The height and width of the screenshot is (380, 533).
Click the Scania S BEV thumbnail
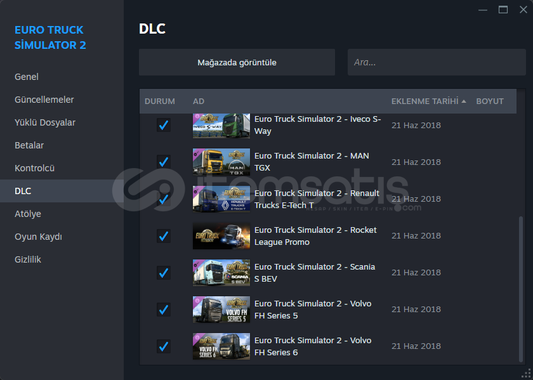click(x=221, y=273)
